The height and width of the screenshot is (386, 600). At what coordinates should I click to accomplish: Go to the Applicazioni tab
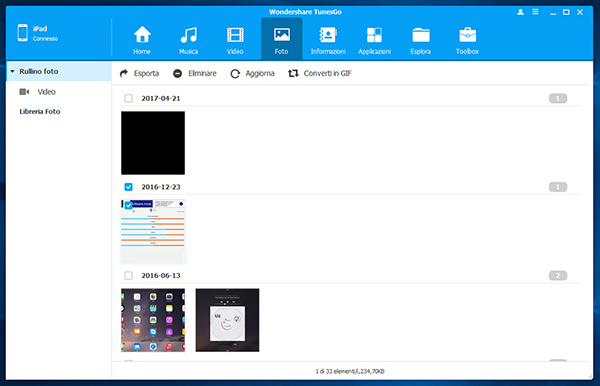[x=374, y=39]
